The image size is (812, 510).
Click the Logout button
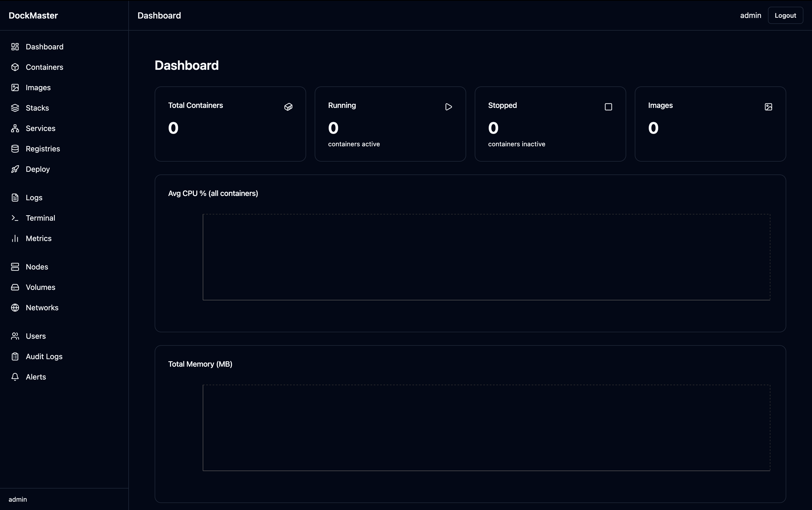click(x=785, y=16)
